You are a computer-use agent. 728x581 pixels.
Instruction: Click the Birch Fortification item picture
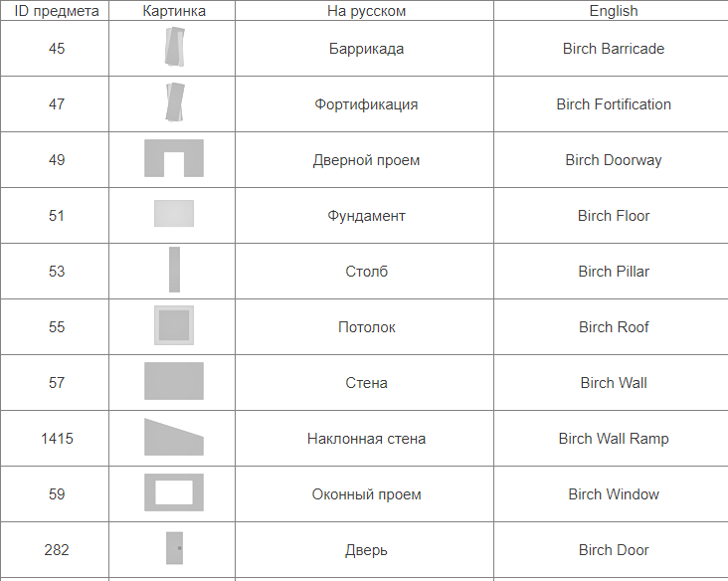(x=174, y=103)
